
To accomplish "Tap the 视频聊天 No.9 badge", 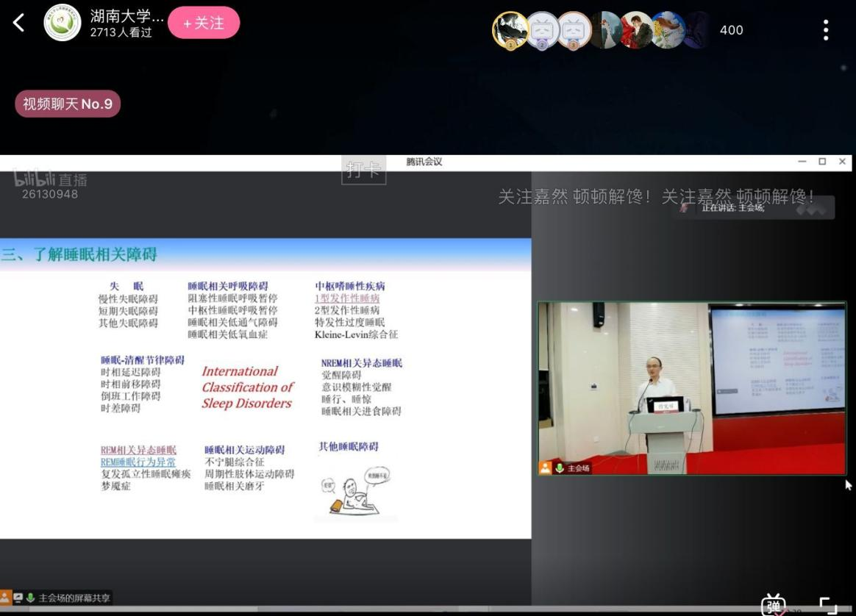I will [x=68, y=104].
